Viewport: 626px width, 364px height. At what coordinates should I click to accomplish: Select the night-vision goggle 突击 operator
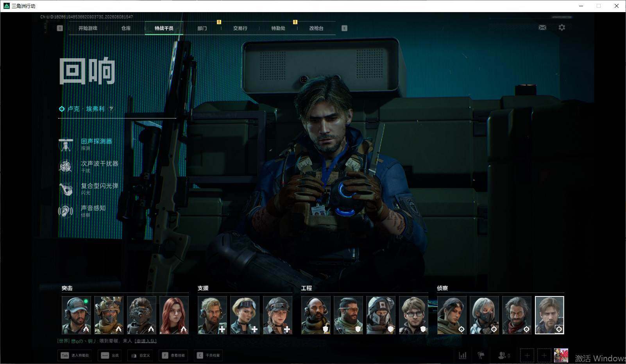(x=141, y=315)
